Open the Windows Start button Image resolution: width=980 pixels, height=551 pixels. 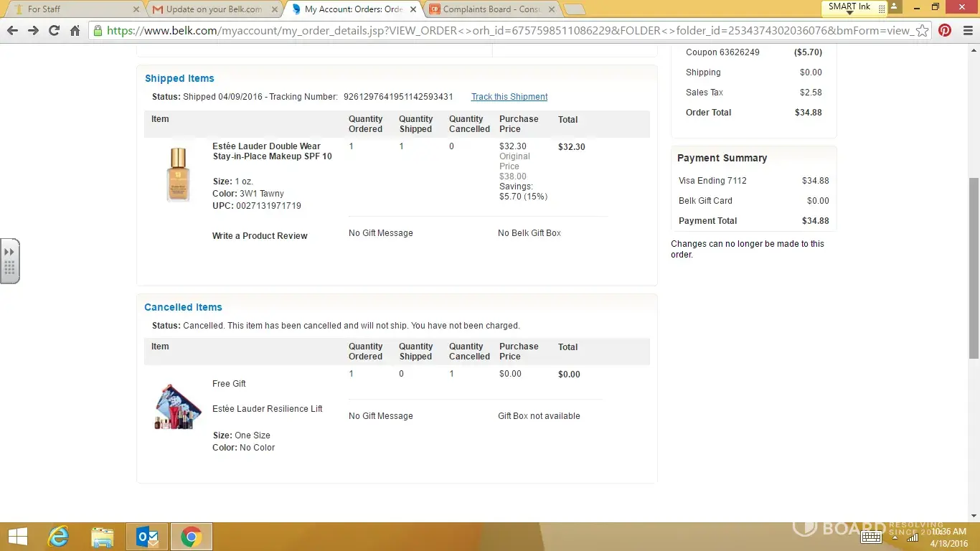[x=17, y=537]
